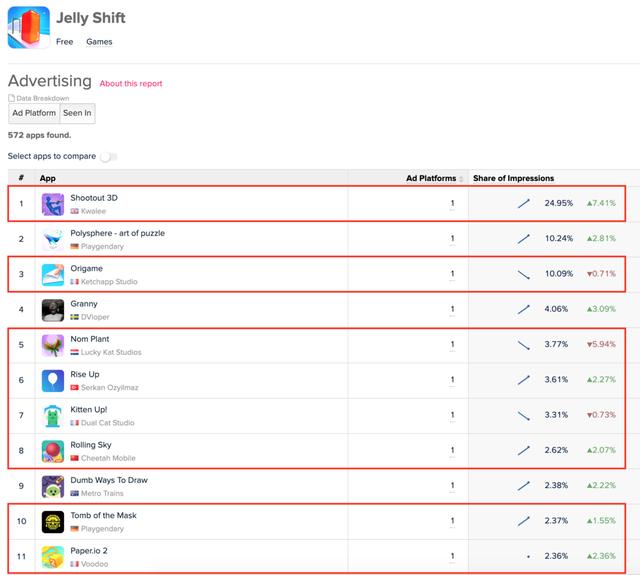The width and height of the screenshot is (640, 575).
Task: Click the Share of Impressions column header
Action: click(x=513, y=178)
